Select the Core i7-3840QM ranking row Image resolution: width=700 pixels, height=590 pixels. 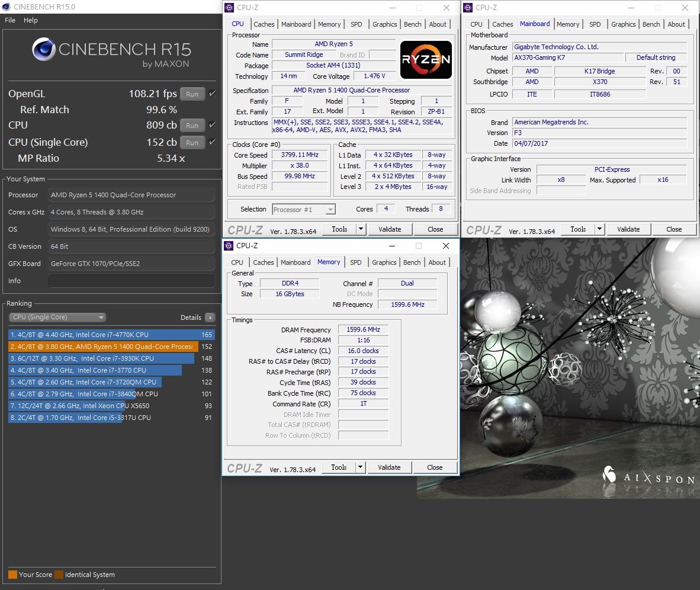(x=111, y=394)
